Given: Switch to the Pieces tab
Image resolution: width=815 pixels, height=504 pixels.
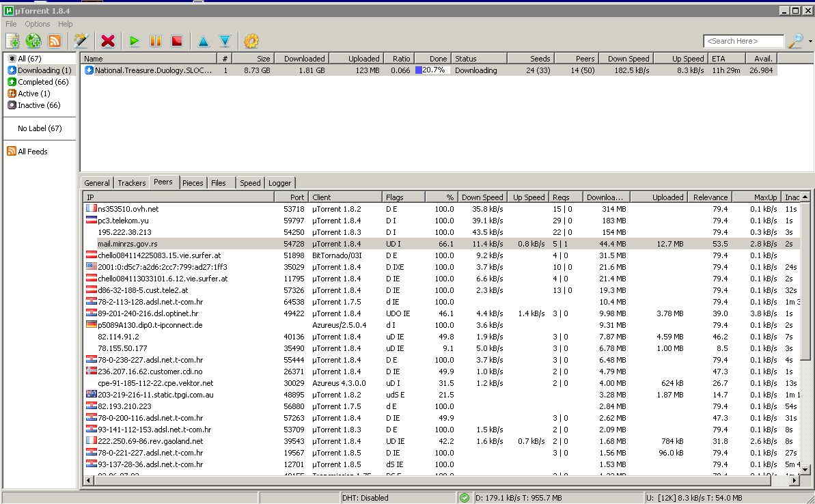Looking at the screenshot, I should tap(193, 183).
